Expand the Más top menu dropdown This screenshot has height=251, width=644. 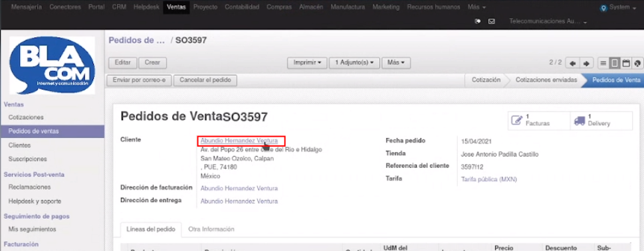pyautogui.click(x=477, y=7)
